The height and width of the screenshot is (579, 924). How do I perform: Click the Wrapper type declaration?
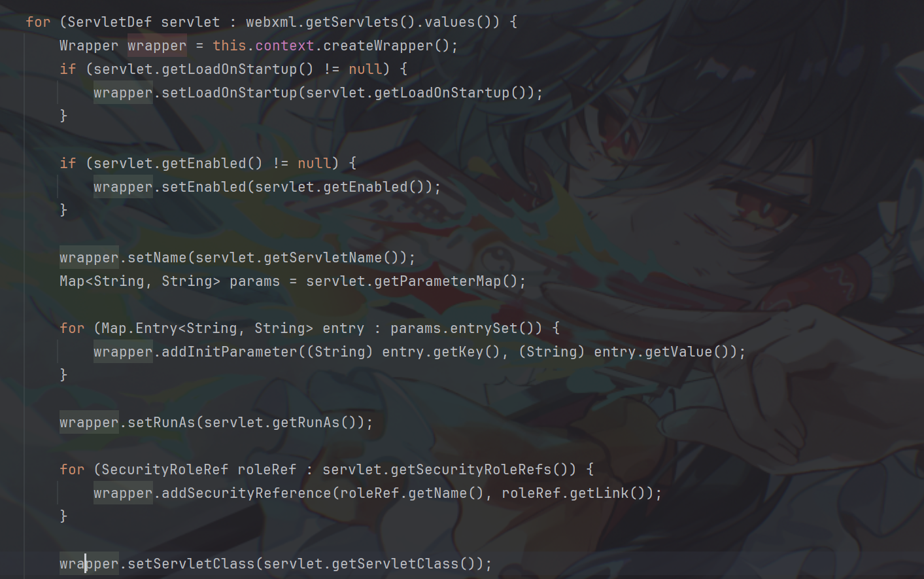coord(89,46)
